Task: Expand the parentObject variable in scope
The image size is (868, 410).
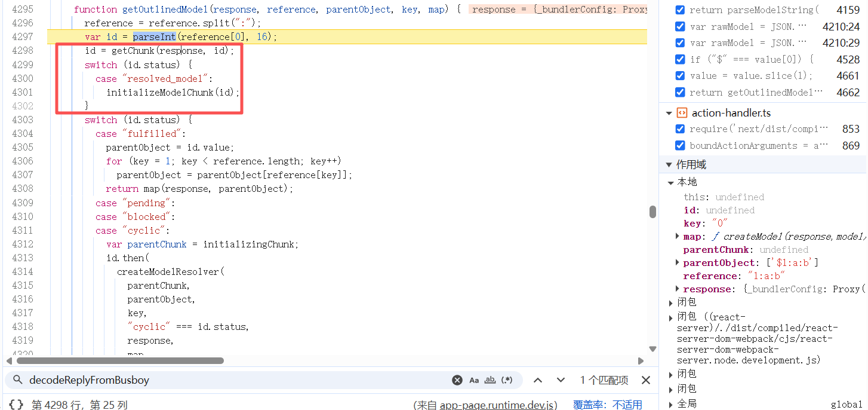Action: [677, 263]
